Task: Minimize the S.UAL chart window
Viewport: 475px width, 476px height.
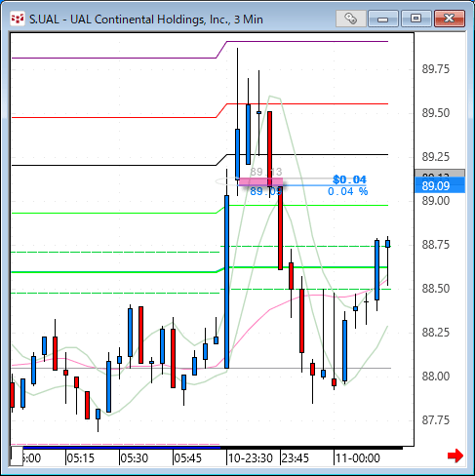Action: click(x=383, y=19)
